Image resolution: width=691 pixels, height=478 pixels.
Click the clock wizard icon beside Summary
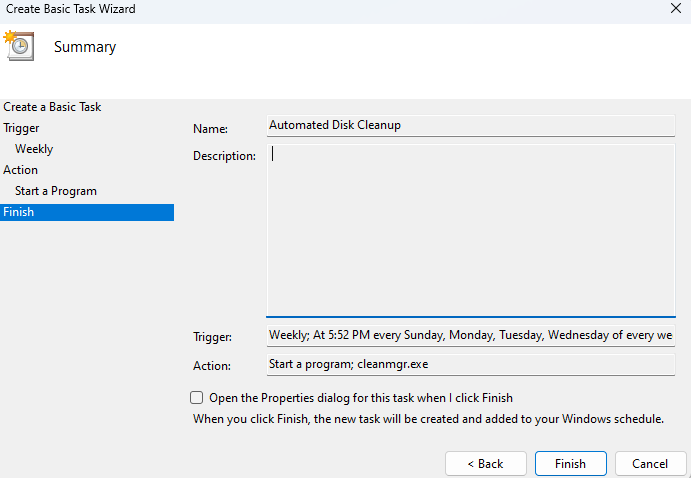20,46
